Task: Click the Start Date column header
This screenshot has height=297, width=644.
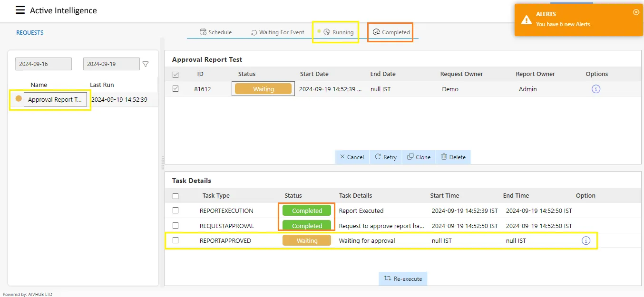Action: (x=314, y=74)
